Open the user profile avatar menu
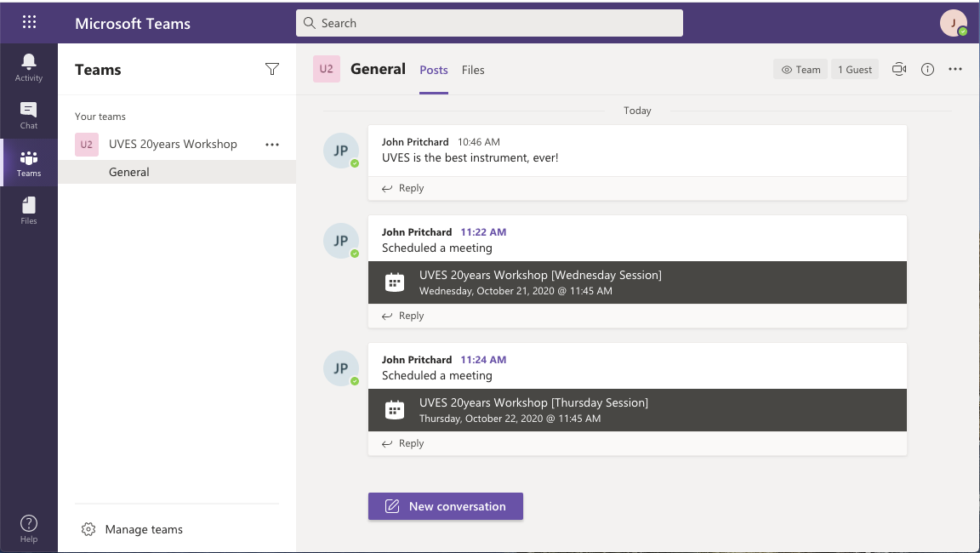Viewport: 980px width, 553px height. (x=953, y=23)
